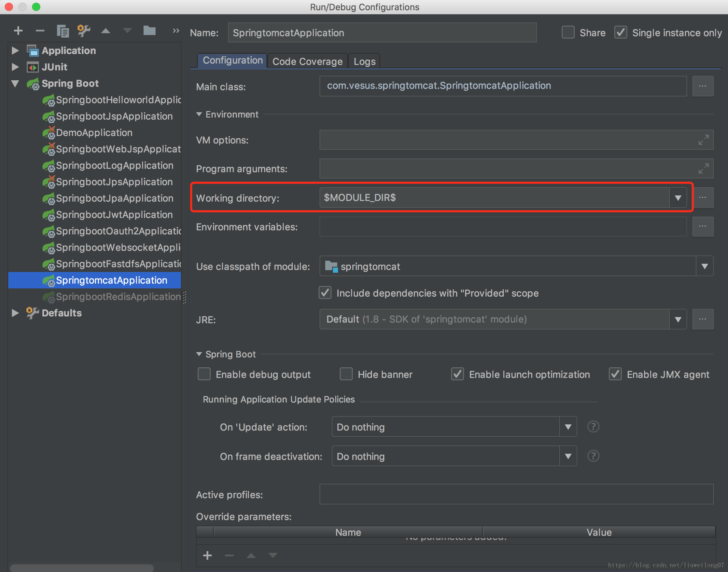
Task: Collapse the Environment section
Action: (x=199, y=114)
